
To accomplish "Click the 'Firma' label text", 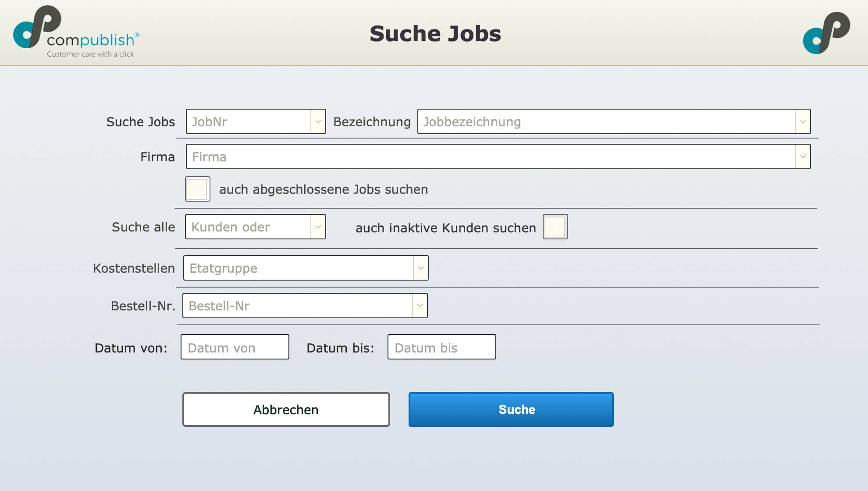I will pos(157,157).
